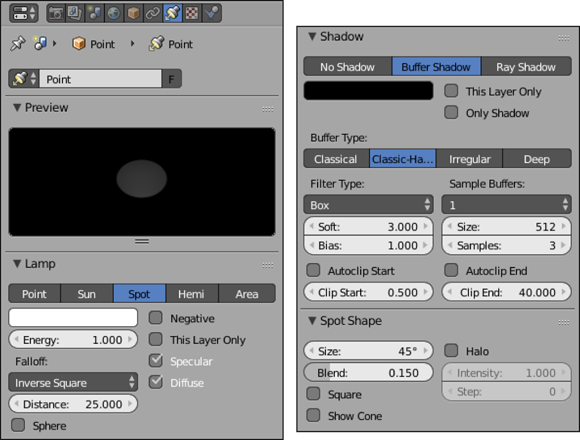Image resolution: width=580 pixels, height=440 pixels.
Task: Open the Inverse Square falloff dropdown
Action: tap(73, 382)
